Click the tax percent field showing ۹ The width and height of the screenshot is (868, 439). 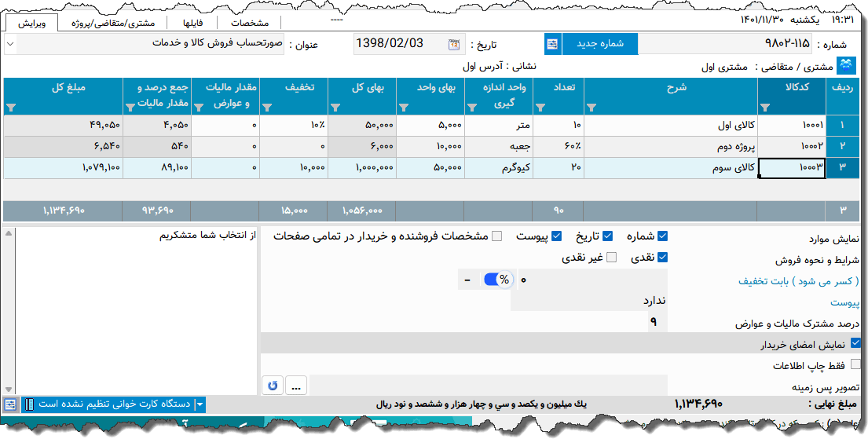click(x=657, y=322)
